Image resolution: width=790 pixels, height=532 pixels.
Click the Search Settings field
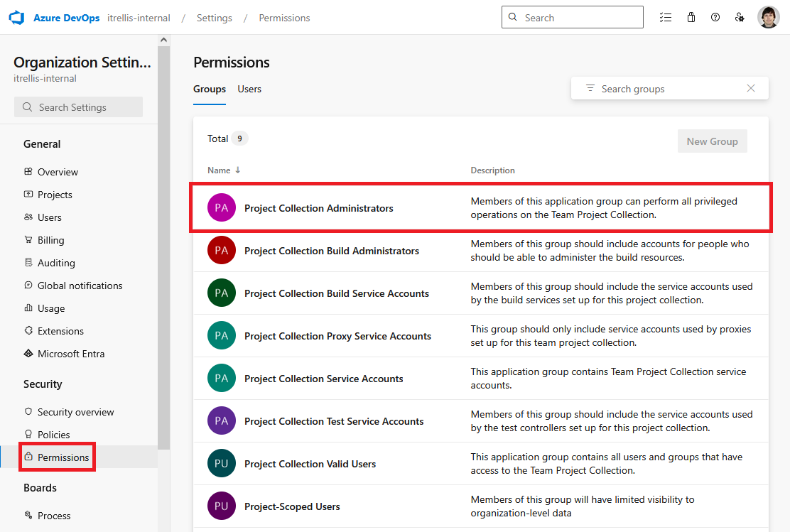(79, 107)
